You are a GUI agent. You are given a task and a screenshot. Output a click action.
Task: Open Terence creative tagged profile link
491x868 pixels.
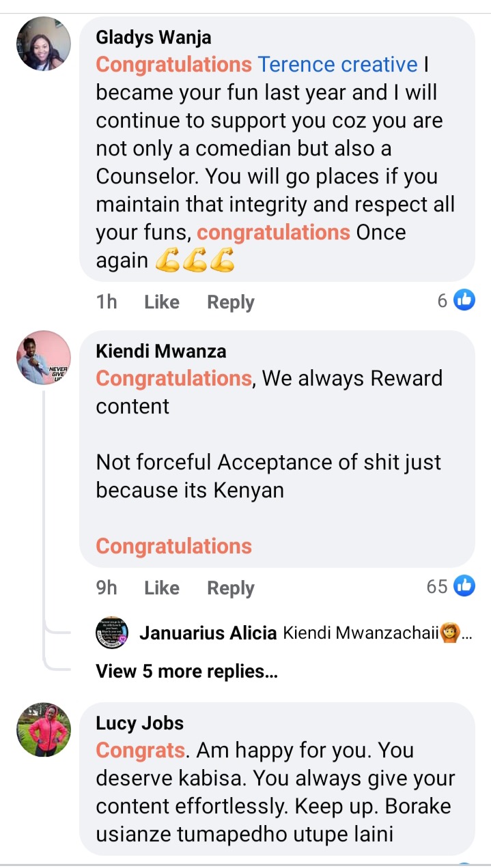pyautogui.click(x=337, y=65)
